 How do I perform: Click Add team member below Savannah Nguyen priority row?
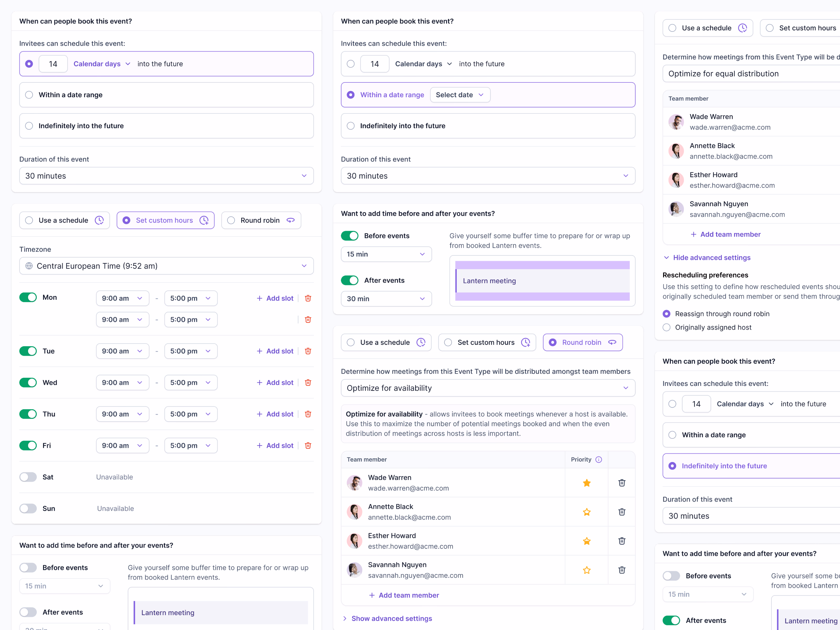coord(404,595)
